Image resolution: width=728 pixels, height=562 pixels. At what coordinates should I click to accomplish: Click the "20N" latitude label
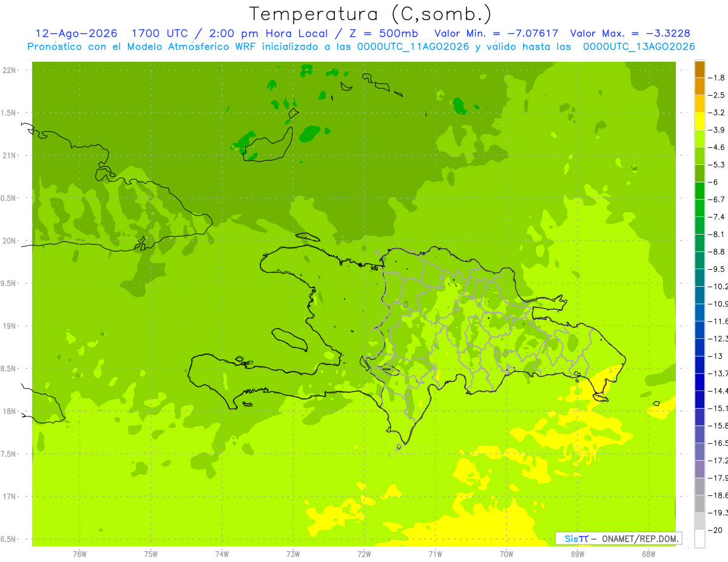pyautogui.click(x=9, y=241)
